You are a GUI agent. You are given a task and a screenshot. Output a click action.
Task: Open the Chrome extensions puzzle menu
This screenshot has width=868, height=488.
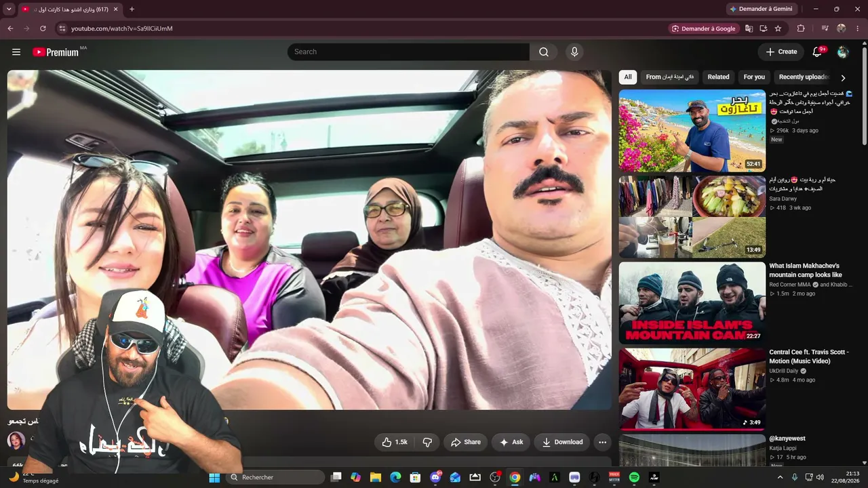(x=801, y=28)
